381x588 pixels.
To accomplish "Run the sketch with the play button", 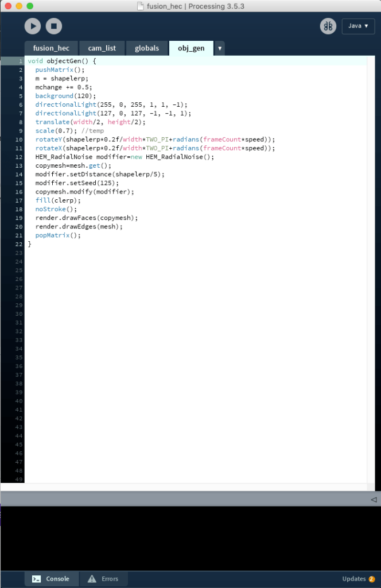I will (x=33, y=26).
